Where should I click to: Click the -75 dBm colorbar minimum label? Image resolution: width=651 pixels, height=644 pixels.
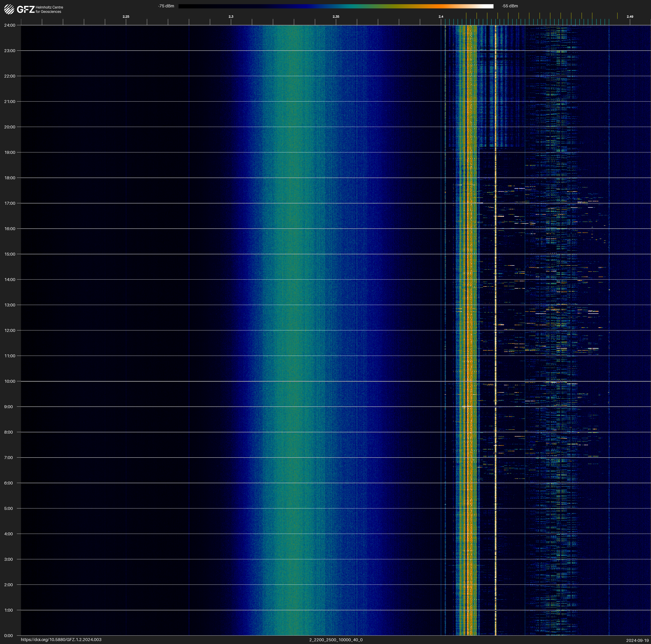166,6
